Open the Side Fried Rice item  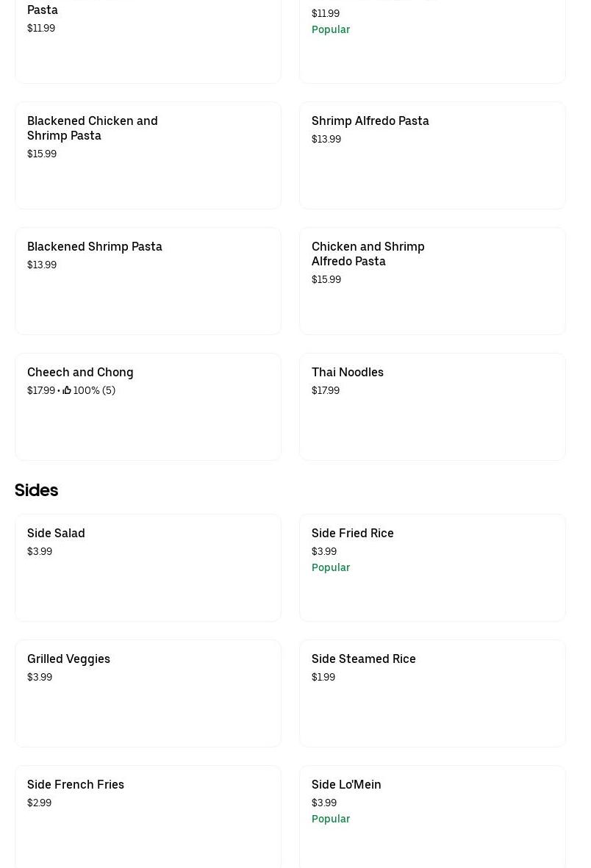point(432,567)
